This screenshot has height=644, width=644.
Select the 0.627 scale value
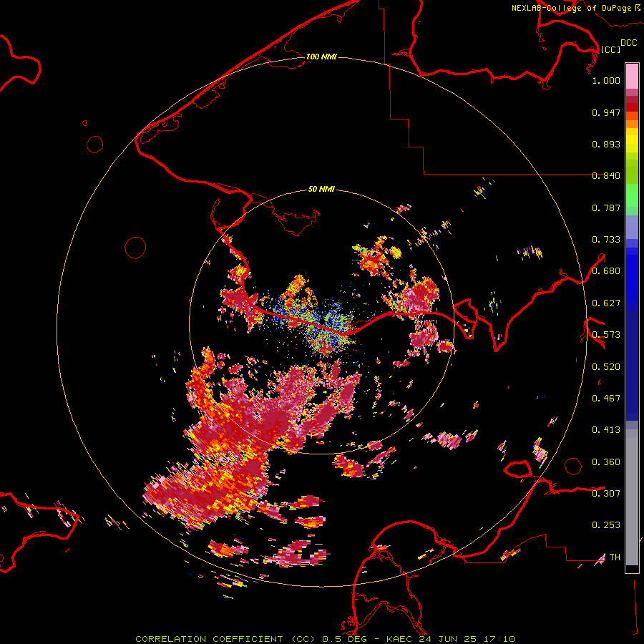606,303
